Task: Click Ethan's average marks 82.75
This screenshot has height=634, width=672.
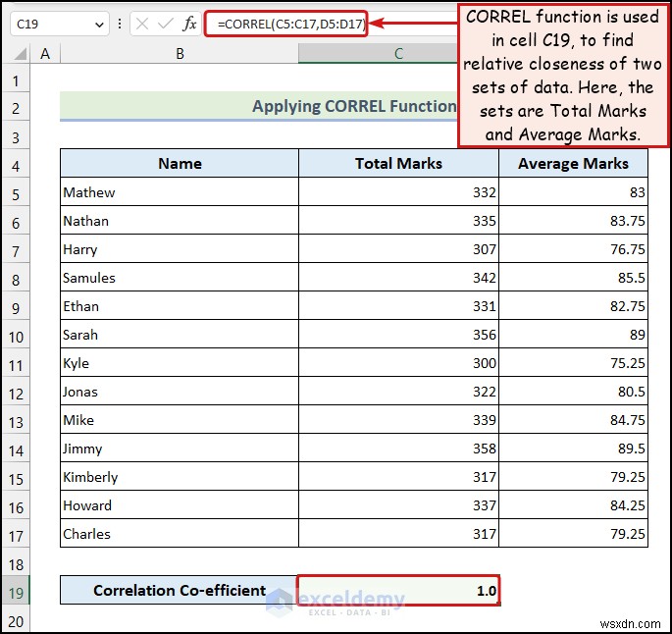Action: (x=574, y=306)
